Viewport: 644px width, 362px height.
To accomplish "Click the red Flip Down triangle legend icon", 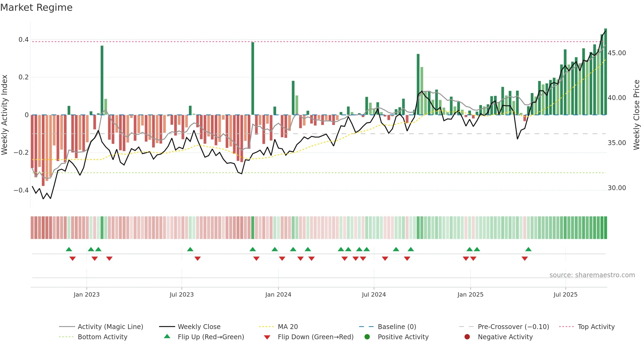I will (x=267, y=337).
